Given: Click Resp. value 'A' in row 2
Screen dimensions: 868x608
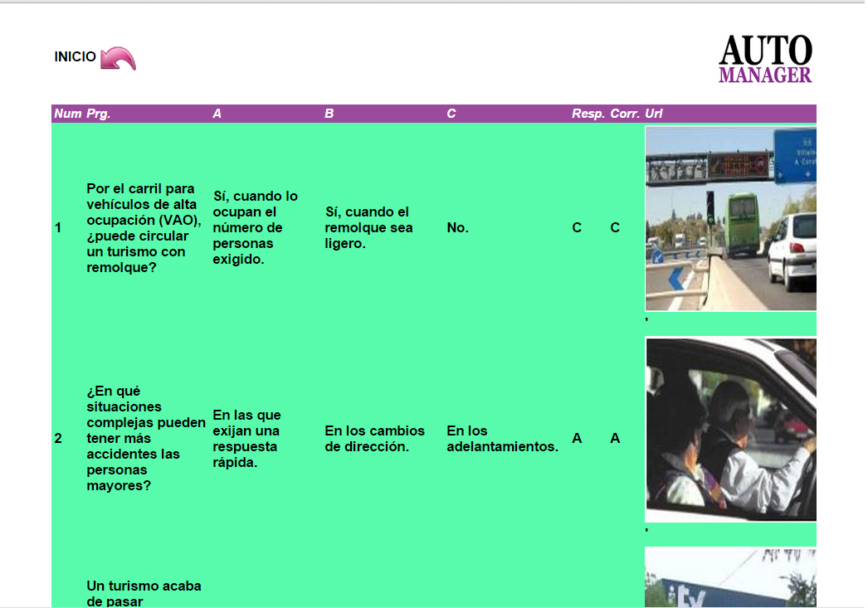Looking at the screenshot, I should (577, 438).
